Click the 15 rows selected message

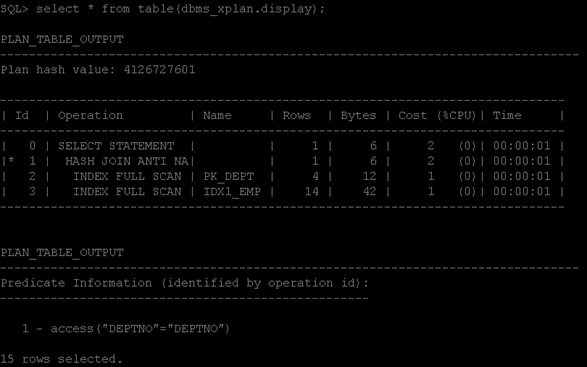[61, 359]
